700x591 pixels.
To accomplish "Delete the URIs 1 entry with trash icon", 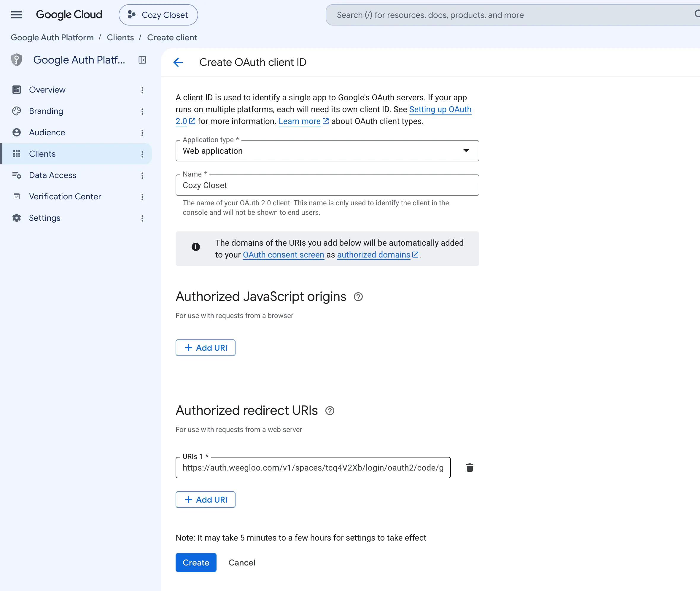I will tap(470, 468).
